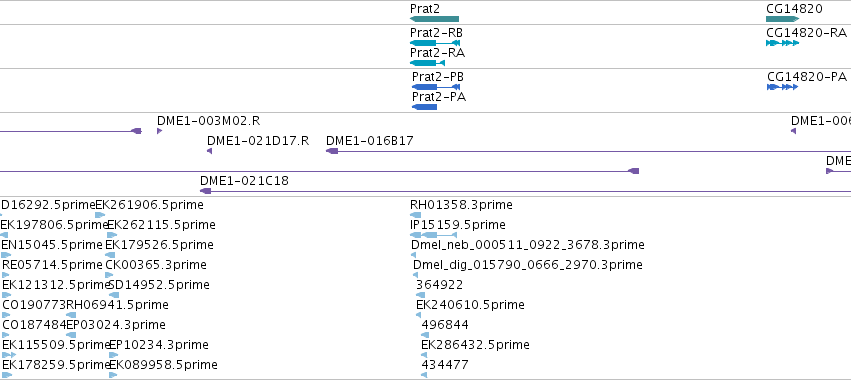
Task: Click the DME1-016B17 clone label
Action: [x=370, y=141]
